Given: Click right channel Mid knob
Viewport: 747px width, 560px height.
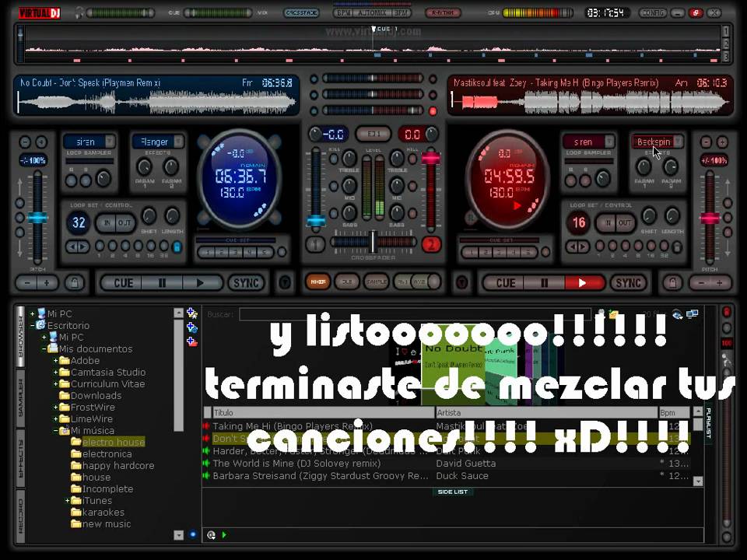Looking at the screenshot, I should point(397,186).
